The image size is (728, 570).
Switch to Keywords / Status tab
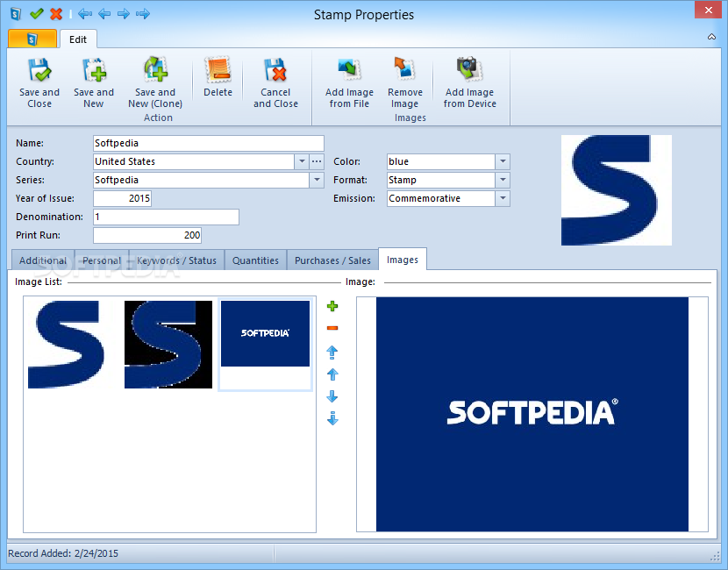(176, 260)
